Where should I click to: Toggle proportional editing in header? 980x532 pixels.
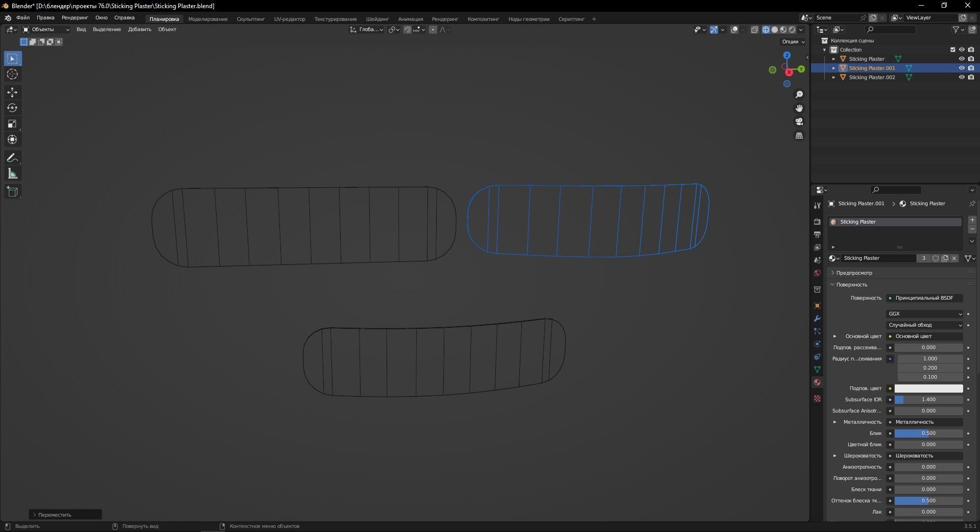(433, 30)
